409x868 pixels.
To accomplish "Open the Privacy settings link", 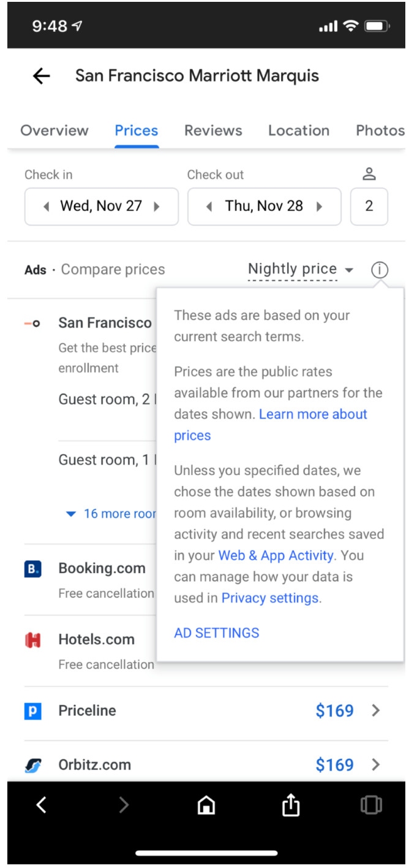I will pyautogui.click(x=269, y=598).
